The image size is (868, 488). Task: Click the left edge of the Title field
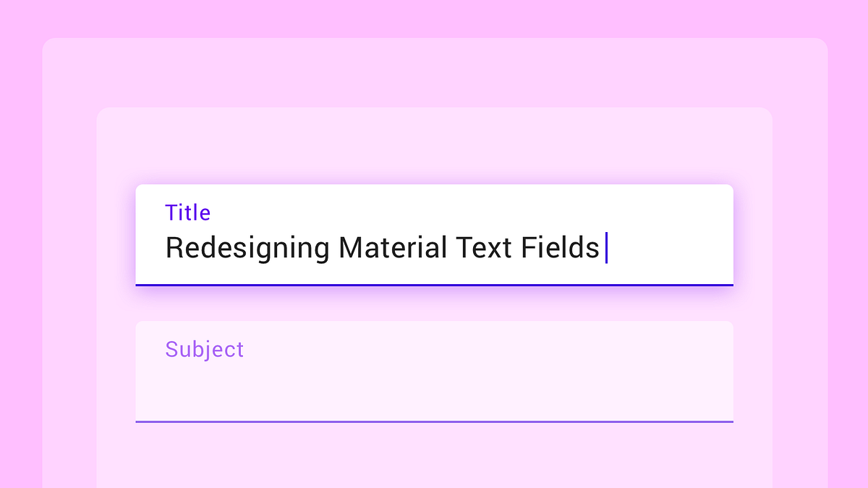click(x=141, y=235)
